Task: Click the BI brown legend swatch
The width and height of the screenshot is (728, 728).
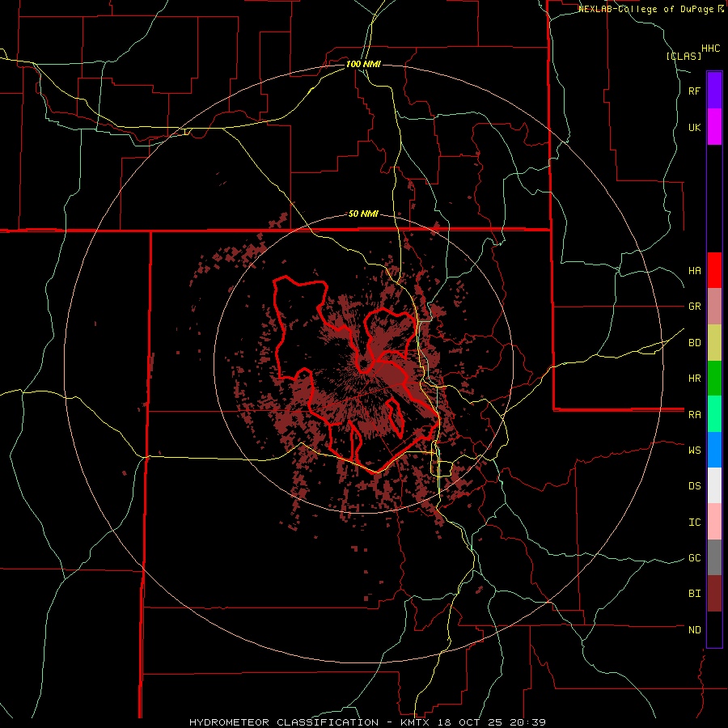Action: (x=714, y=594)
